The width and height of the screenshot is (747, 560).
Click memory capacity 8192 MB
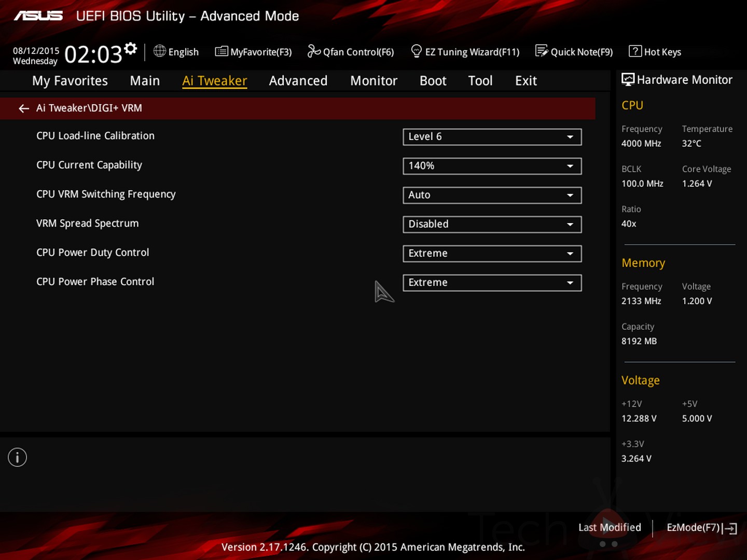tap(639, 341)
